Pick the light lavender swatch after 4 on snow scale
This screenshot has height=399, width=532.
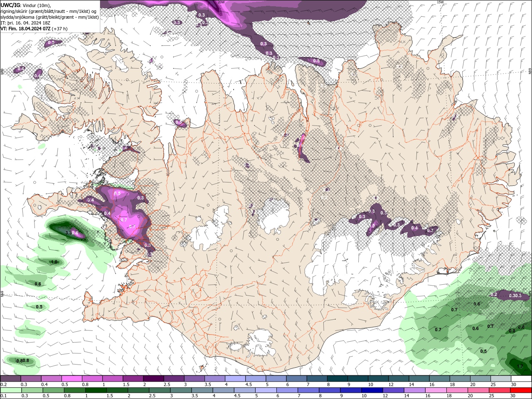tap(235, 379)
